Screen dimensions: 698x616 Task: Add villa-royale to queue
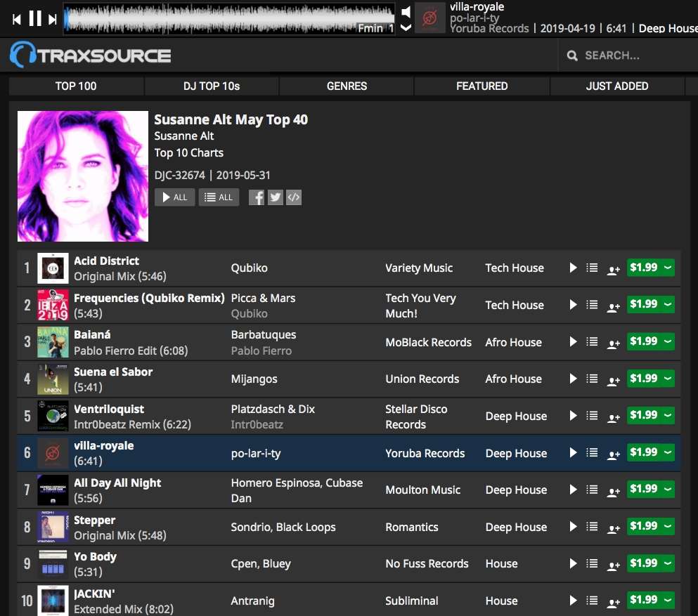[592, 453]
